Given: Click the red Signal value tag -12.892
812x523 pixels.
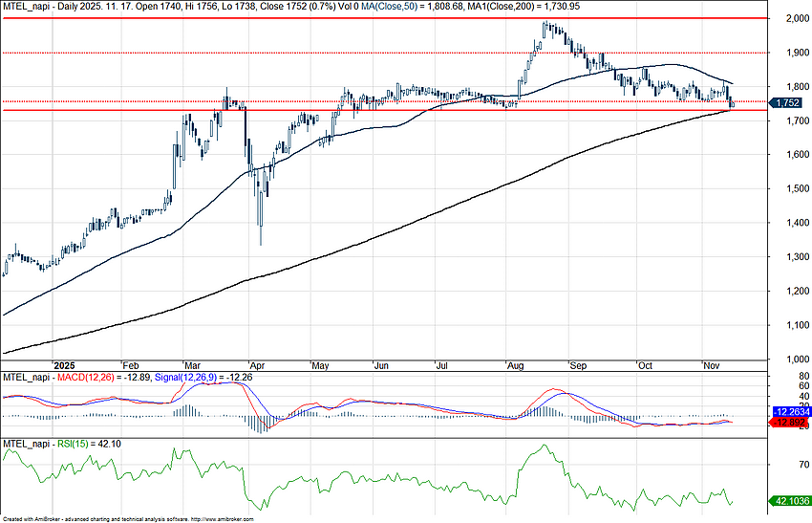Looking at the screenshot, I should click(789, 423).
